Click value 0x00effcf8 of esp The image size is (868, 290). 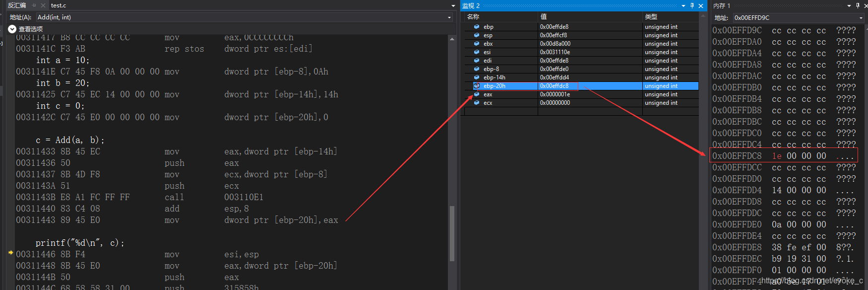[x=554, y=35]
